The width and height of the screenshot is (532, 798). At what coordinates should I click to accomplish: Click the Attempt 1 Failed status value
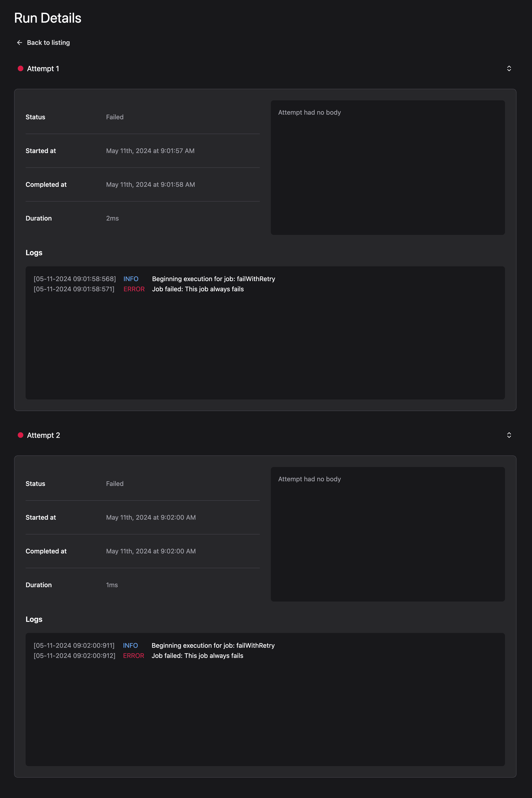pos(115,117)
